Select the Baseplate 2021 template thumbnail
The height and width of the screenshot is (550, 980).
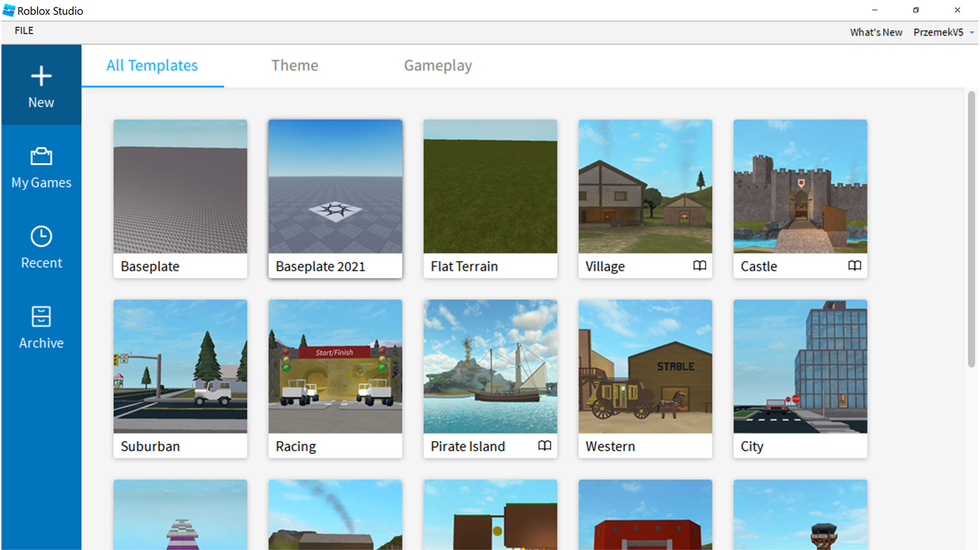[x=335, y=186]
